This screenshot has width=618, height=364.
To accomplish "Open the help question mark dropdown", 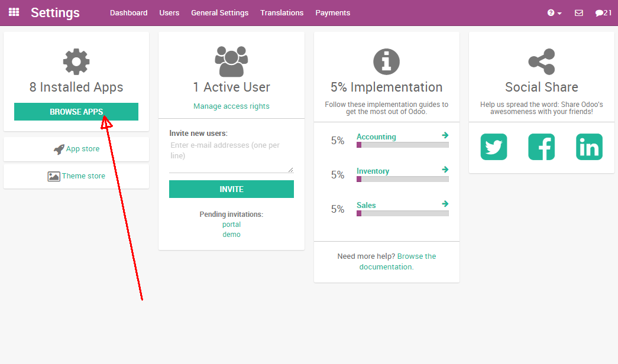I will coord(554,13).
